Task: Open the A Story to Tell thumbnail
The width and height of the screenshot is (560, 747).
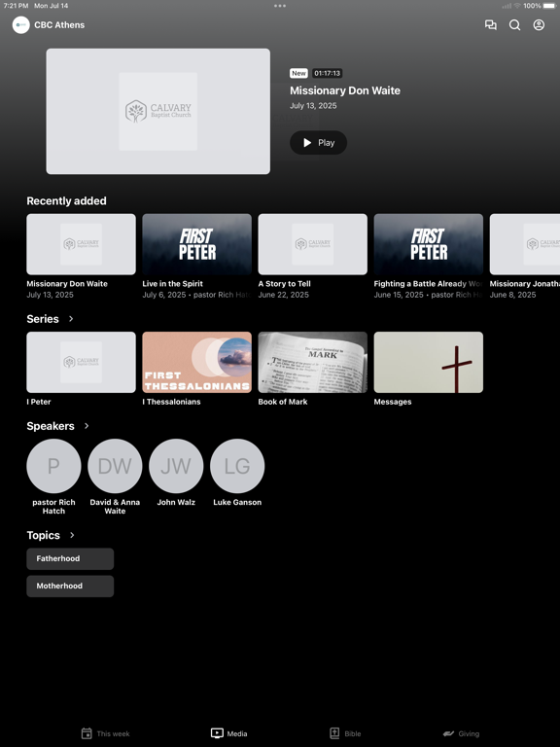Action: pyautogui.click(x=312, y=244)
